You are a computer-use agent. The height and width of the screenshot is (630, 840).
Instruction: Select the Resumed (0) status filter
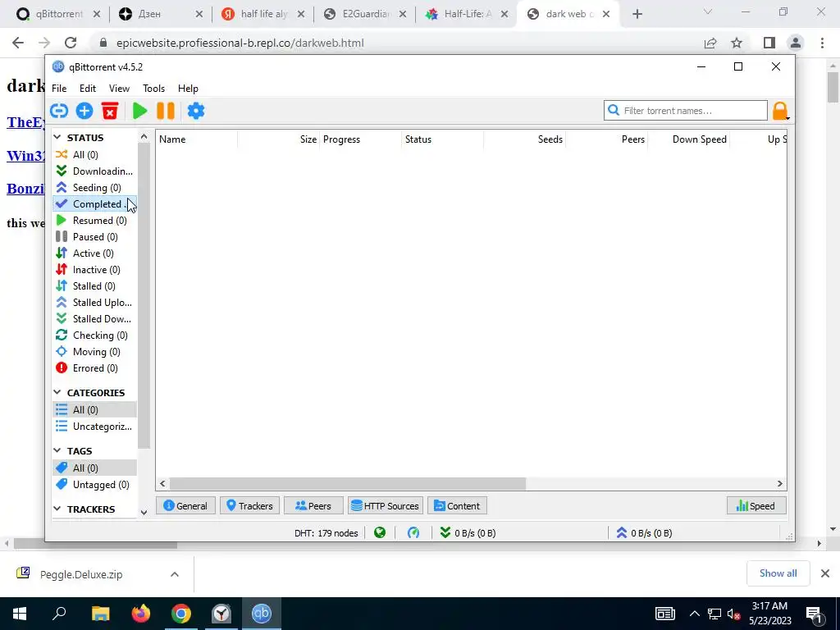[95, 221]
